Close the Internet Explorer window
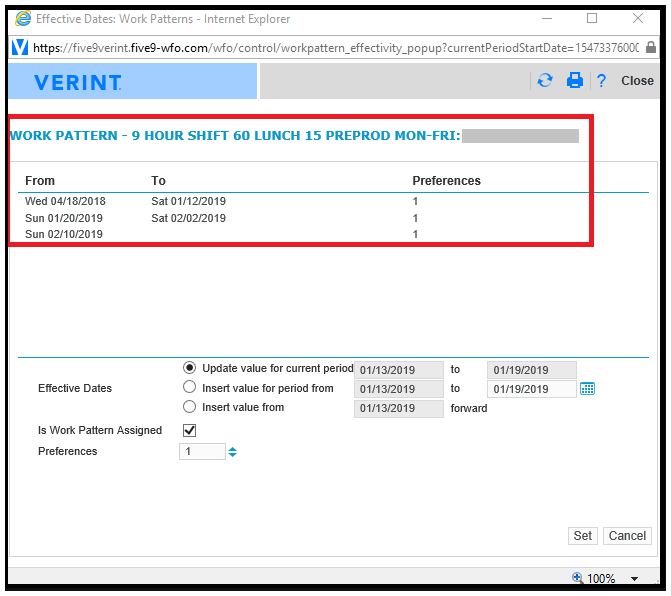Viewport: 671px width, 596px height. coord(638,18)
